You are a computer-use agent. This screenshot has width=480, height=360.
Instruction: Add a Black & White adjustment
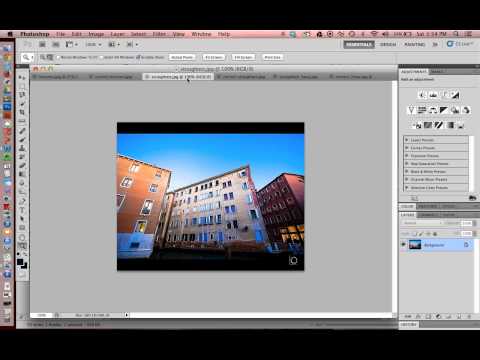(444, 110)
